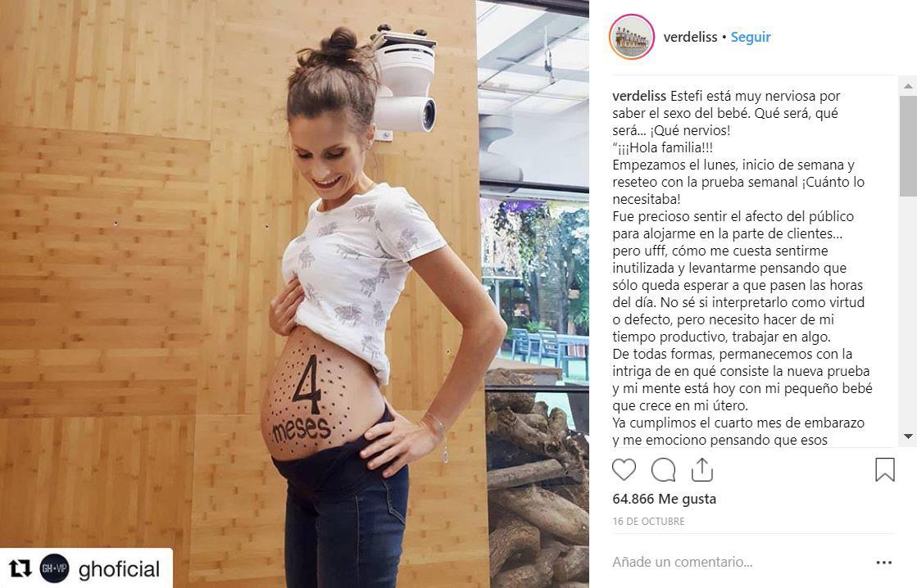The width and height of the screenshot is (917, 588).
Task: Click the pregnant woman post photo
Action: coord(294,294)
